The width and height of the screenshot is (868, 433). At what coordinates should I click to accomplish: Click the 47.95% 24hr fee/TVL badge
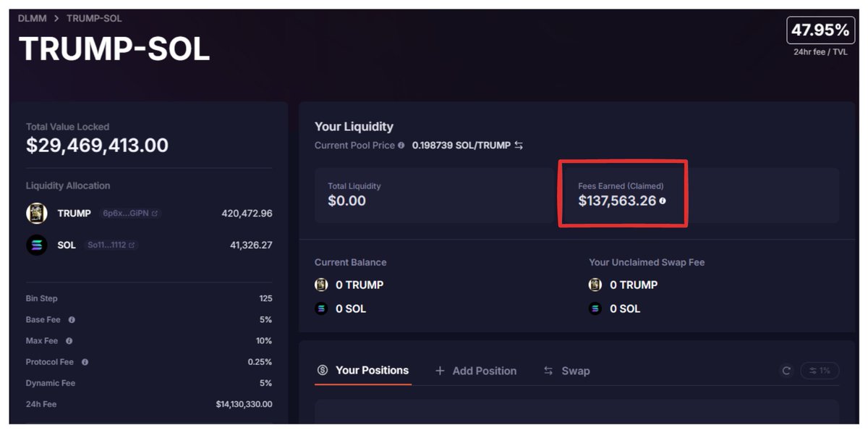[x=820, y=30]
